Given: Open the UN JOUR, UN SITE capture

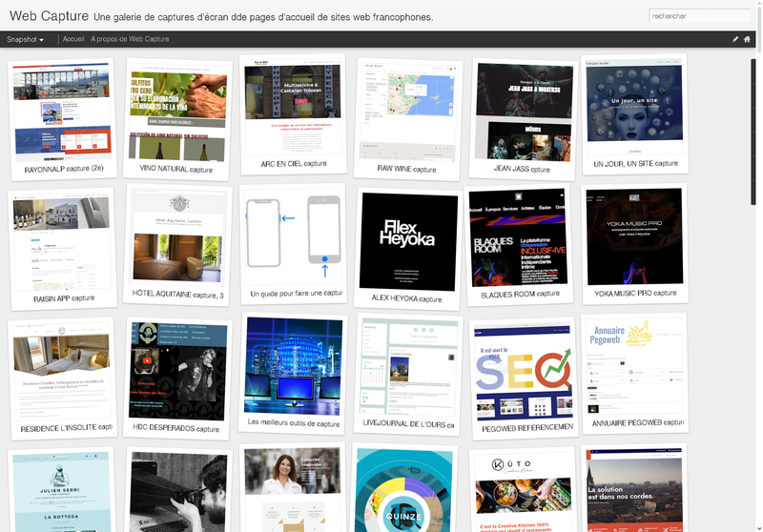Looking at the screenshot, I should pos(634,105).
